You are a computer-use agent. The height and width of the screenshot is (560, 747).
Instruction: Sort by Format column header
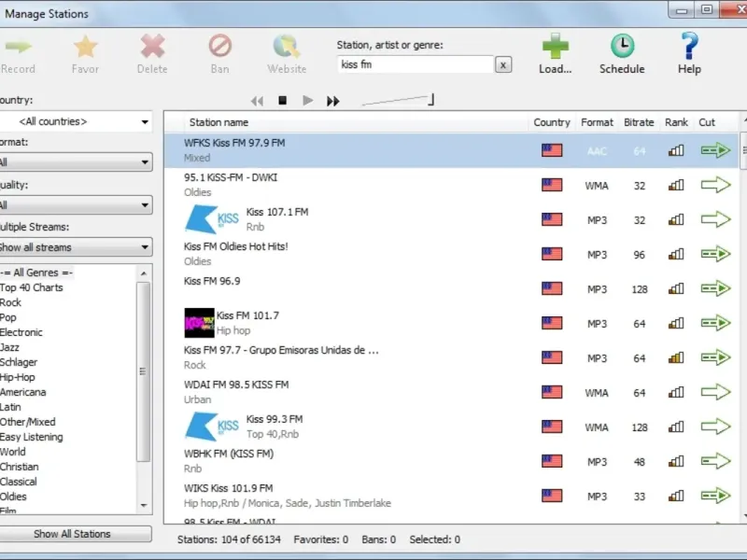[597, 122]
